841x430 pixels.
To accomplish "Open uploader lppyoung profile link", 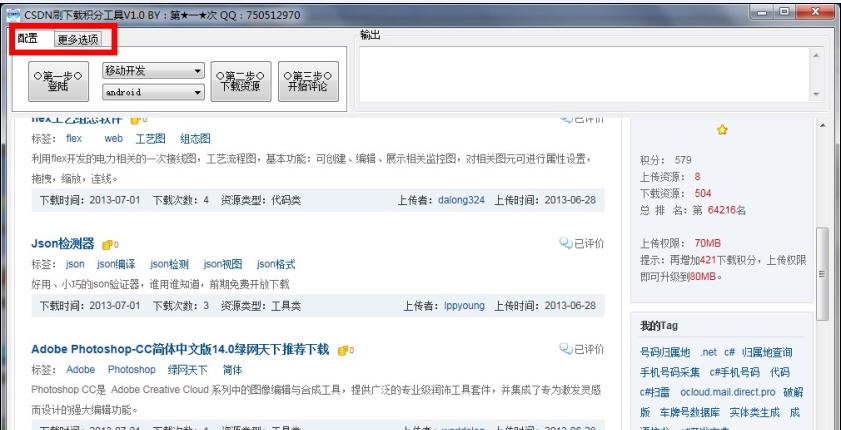I will [464, 306].
